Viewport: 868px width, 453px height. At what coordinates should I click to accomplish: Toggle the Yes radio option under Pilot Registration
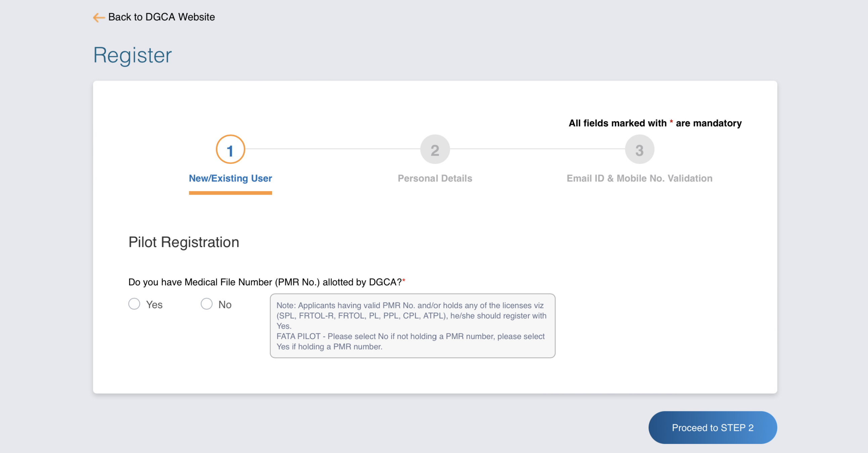134,304
